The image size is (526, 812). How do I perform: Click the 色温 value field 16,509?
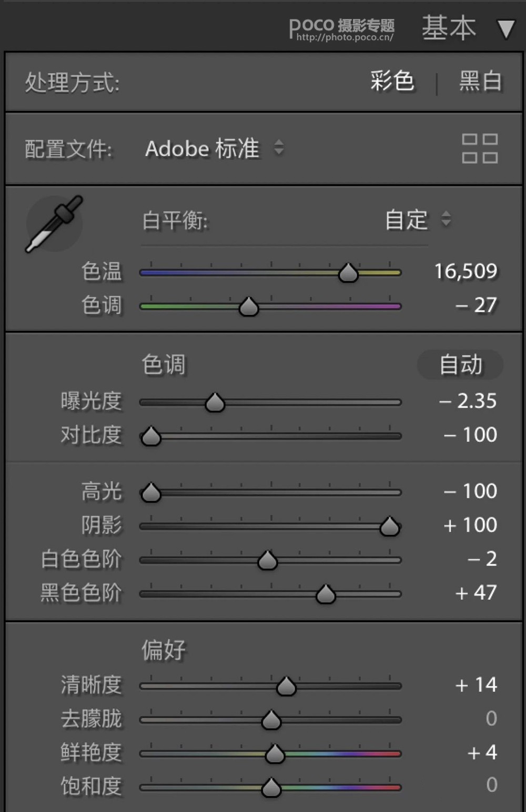click(x=465, y=272)
